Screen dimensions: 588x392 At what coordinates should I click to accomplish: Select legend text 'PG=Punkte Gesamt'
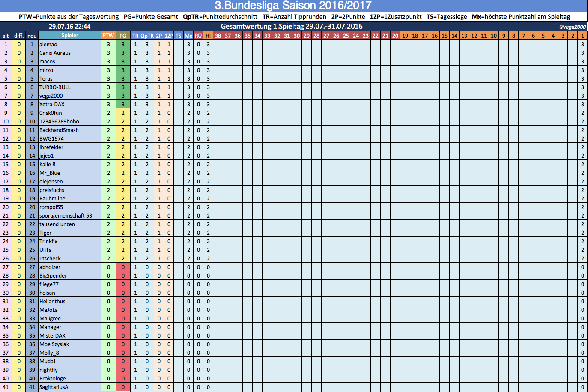(x=151, y=17)
